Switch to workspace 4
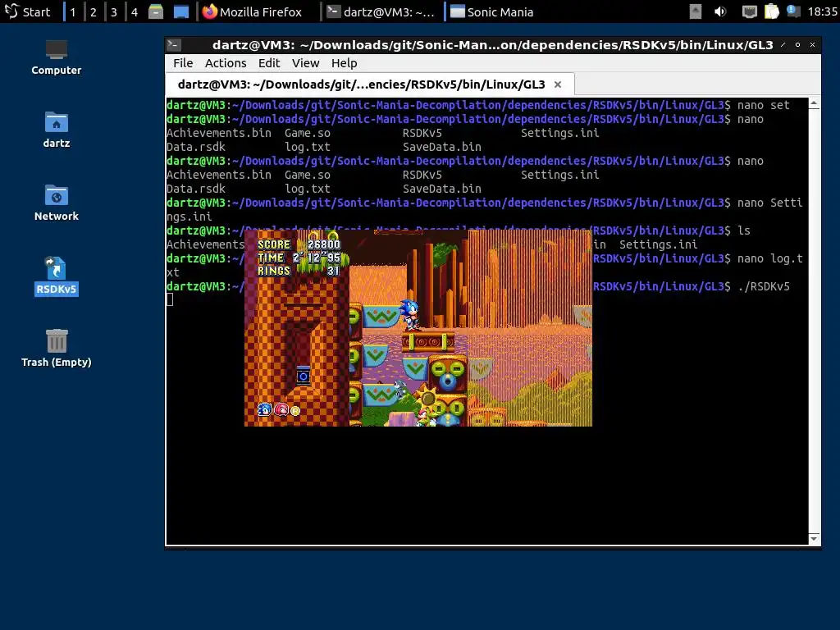The height and width of the screenshot is (630, 840). (x=135, y=11)
